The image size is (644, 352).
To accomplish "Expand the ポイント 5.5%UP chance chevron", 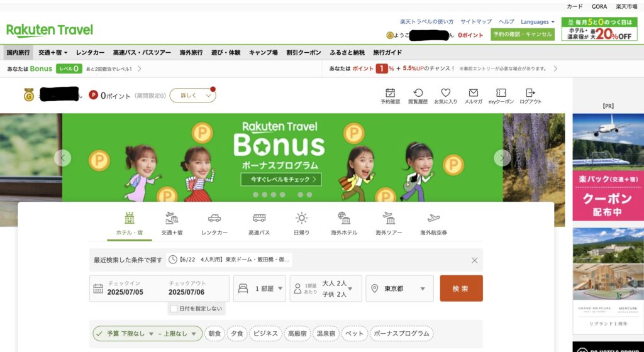I will click(555, 69).
